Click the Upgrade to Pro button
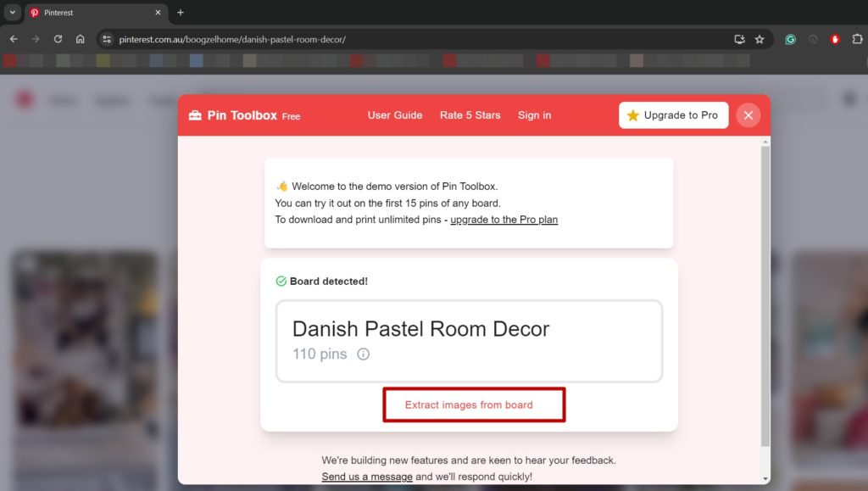Screen dimensions: 868x491 673,115
